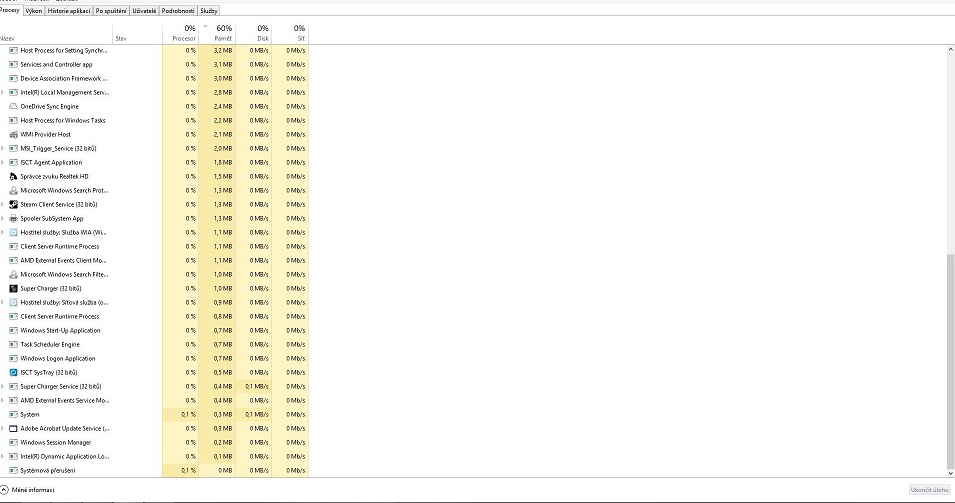955x503 pixels.
Task: Sort by the Procesor column header
Action: pyautogui.click(x=180, y=33)
